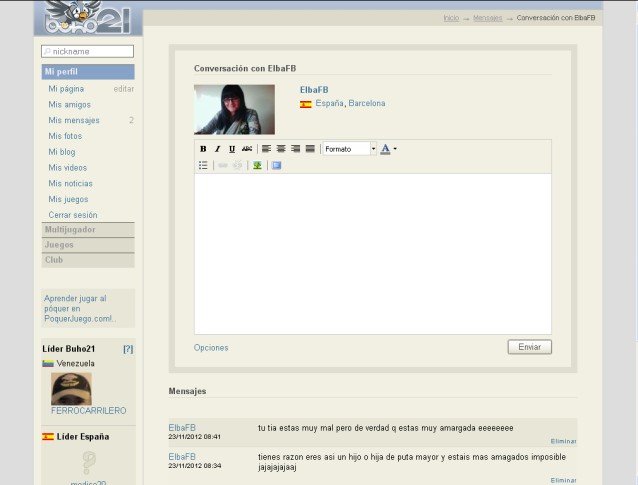
Task: Click the Opciones link
Action: tap(211, 348)
